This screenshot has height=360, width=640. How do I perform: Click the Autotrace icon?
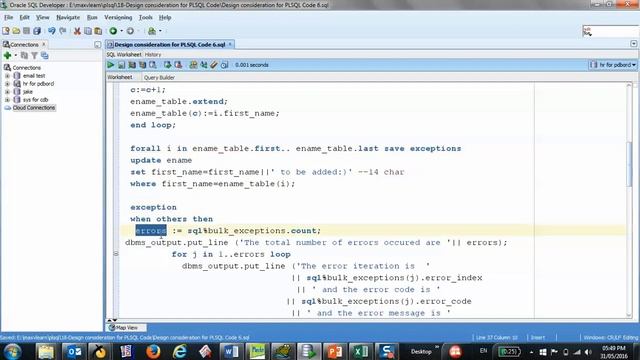click(142, 65)
